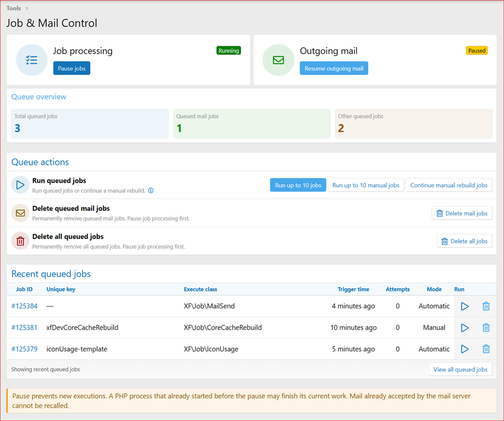Screen dimensions: 504x421
Task: Delete the iconUsage-template job trash icon
Action: [486, 349]
